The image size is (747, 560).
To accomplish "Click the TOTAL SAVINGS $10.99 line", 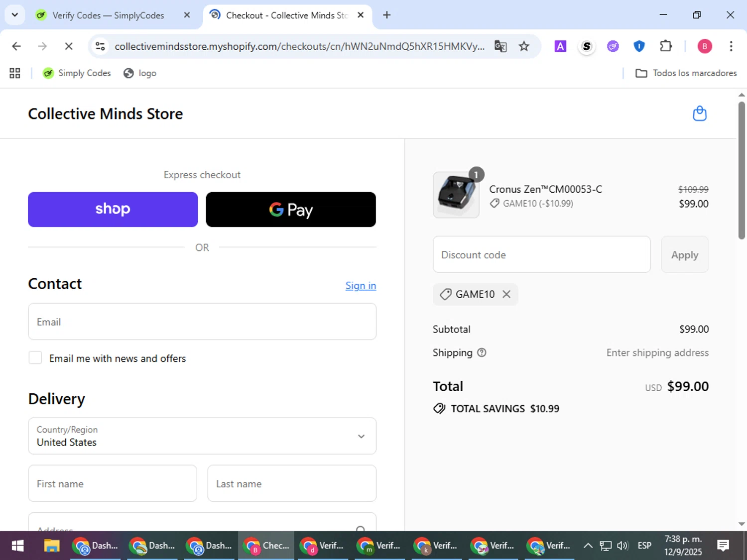I will click(x=496, y=409).
